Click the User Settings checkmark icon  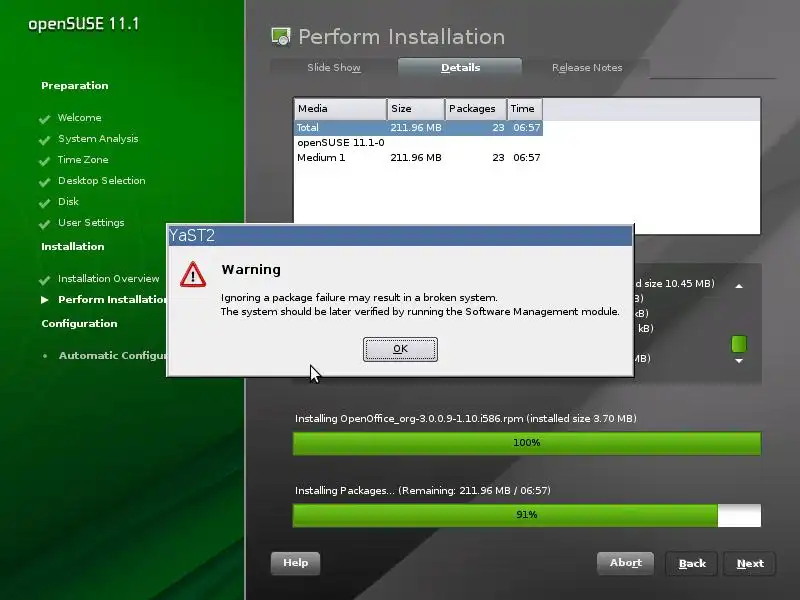point(44,223)
